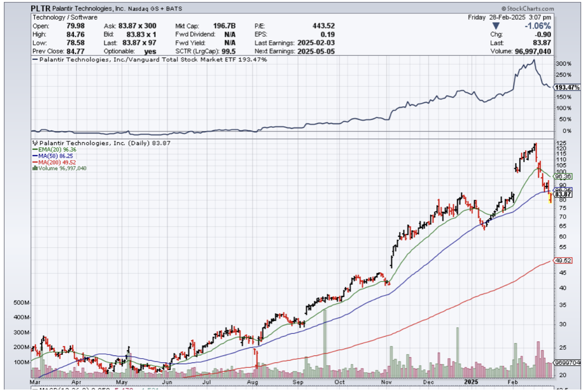588x392 pixels.
Task: Click the red 49.52 price tag on axis
Action: coord(563,260)
